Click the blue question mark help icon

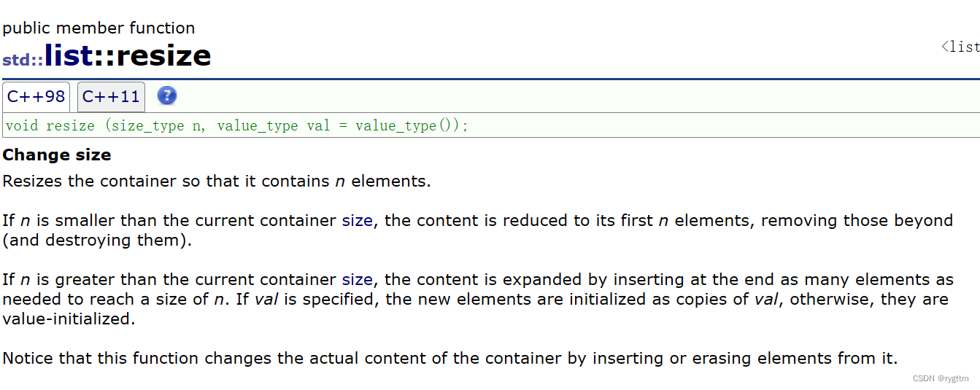tap(167, 95)
